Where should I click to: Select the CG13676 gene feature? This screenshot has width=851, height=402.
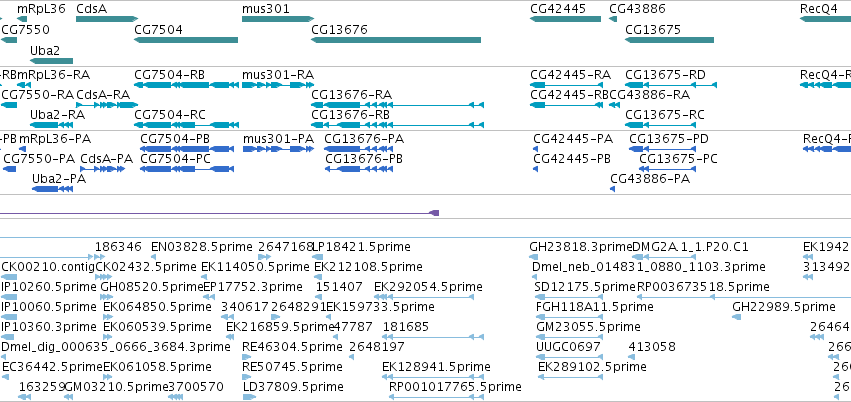396,40
